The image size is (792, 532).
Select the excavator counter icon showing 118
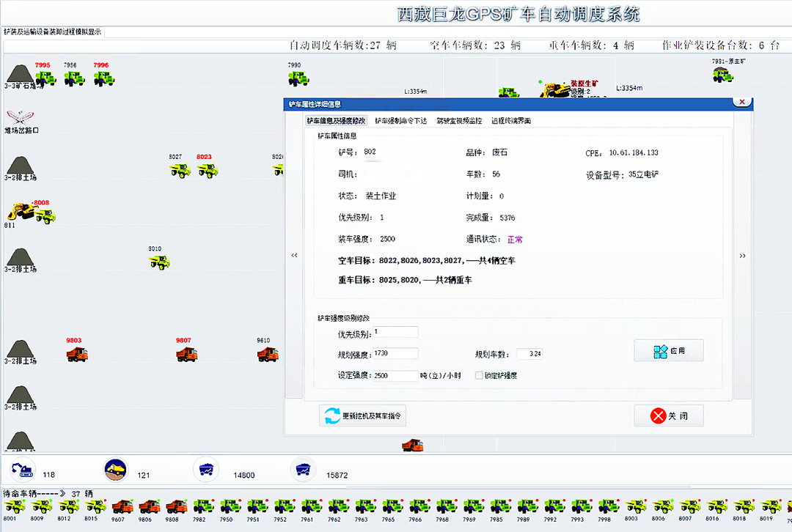pyautogui.click(x=22, y=469)
